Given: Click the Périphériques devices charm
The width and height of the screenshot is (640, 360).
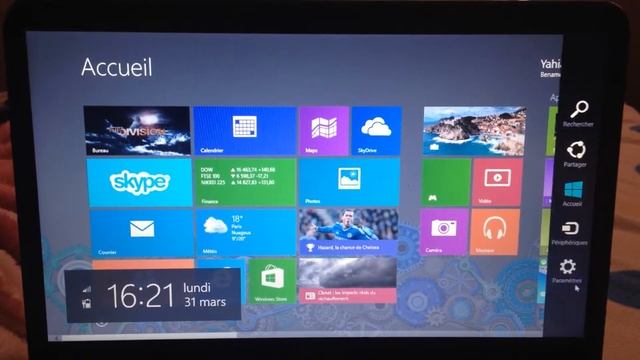Looking at the screenshot, I should pyautogui.click(x=570, y=233).
